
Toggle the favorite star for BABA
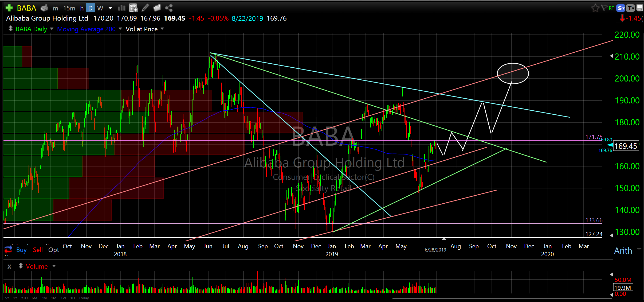pos(595,8)
